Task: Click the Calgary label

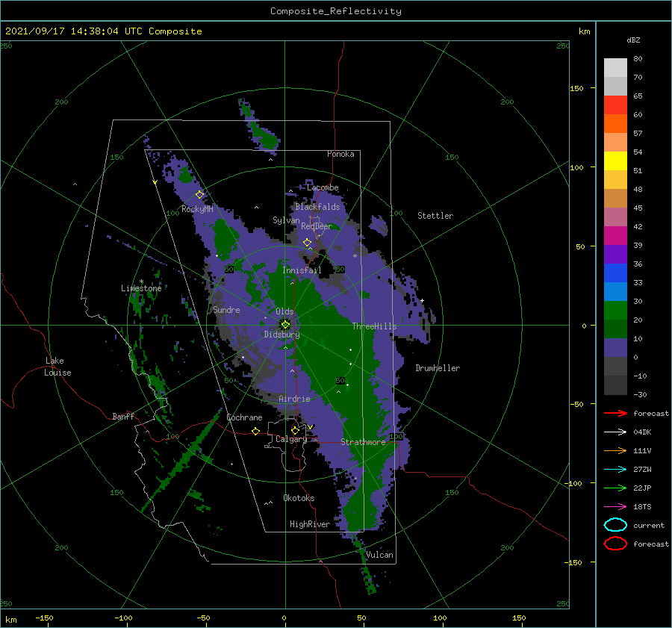Action: 291,439
